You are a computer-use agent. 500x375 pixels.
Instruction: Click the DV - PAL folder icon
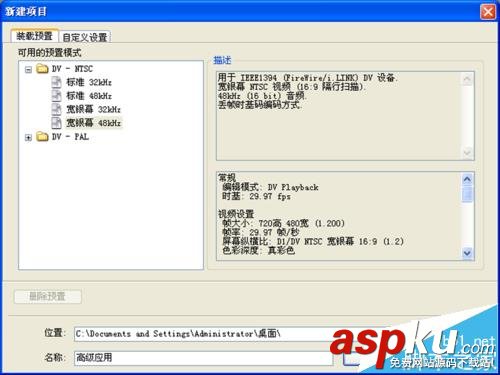(x=42, y=136)
